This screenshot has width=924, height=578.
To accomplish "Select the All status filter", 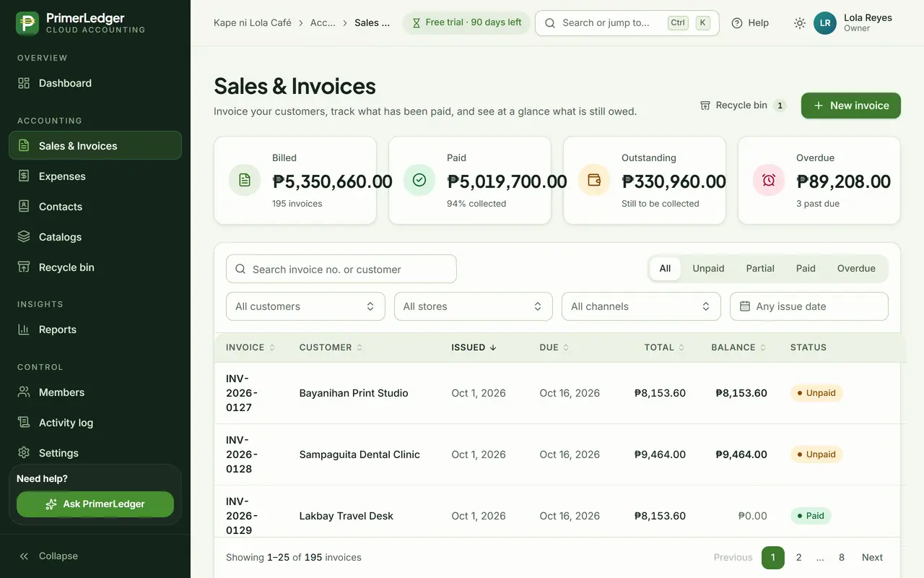I will click(665, 268).
